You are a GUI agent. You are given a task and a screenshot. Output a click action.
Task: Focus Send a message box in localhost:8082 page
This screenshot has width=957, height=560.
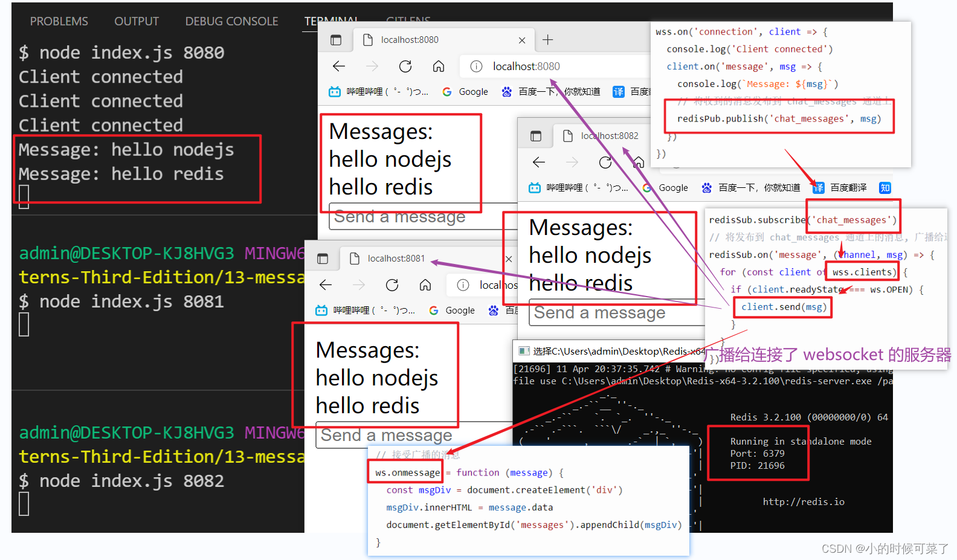pos(617,312)
